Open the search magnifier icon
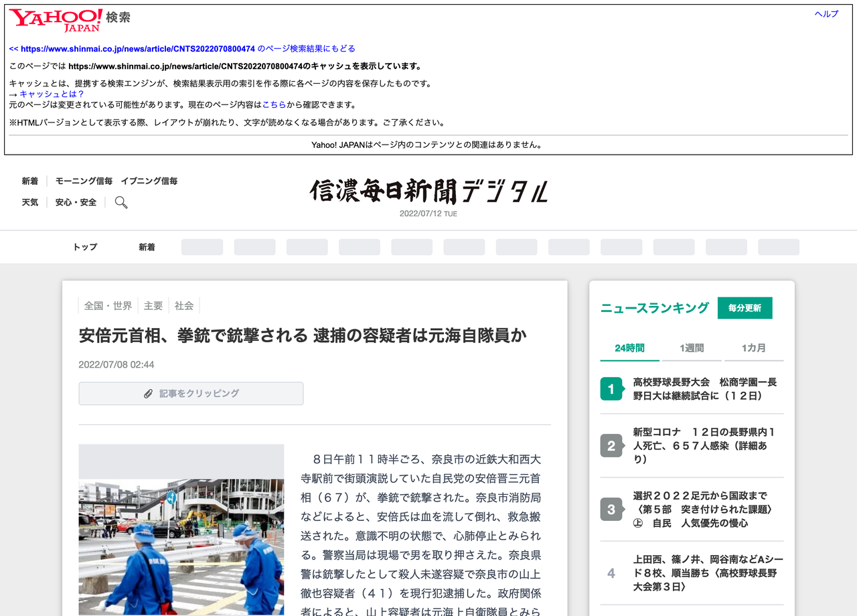Screen dimensions: 857x616 pos(121,202)
